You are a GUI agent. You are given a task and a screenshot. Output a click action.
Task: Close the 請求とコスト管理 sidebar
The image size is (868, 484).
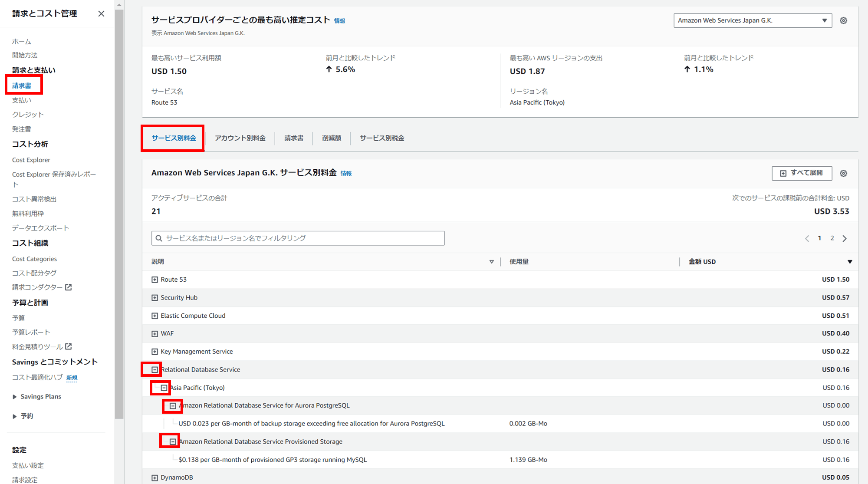[x=101, y=13]
